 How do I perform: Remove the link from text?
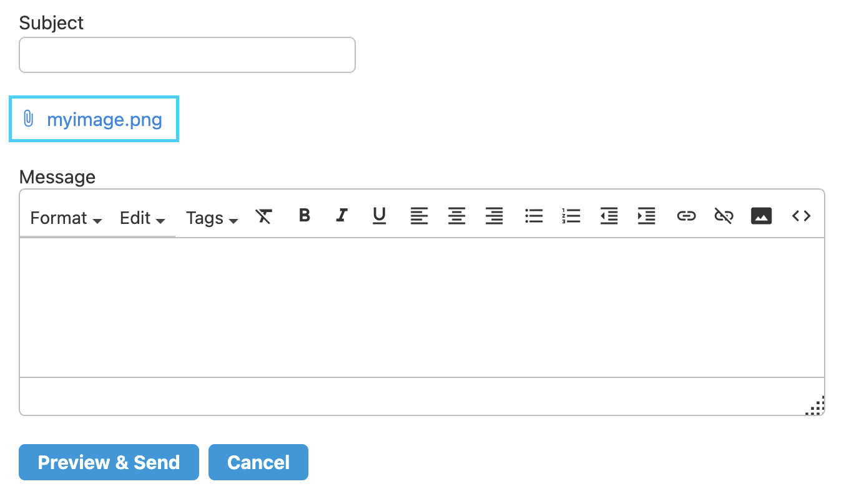coord(724,216)
